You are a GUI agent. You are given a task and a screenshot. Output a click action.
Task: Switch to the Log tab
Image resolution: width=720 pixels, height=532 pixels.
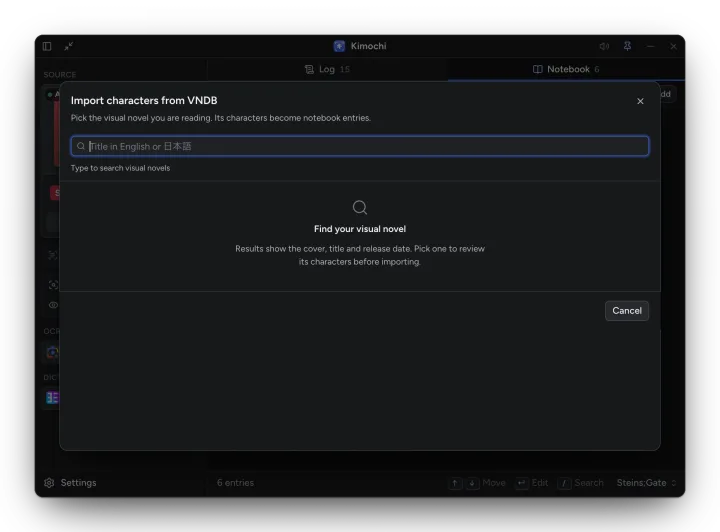point(327,69)
